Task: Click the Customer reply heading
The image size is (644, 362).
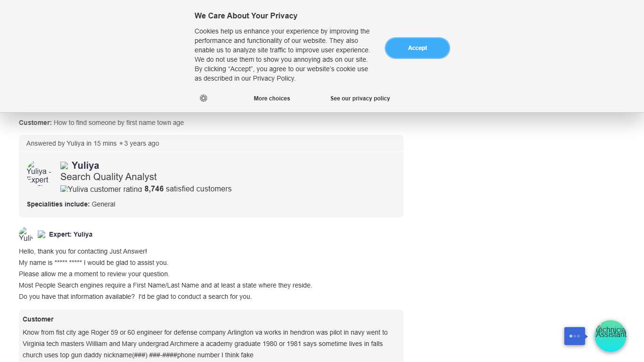Action: coord(38,319)
